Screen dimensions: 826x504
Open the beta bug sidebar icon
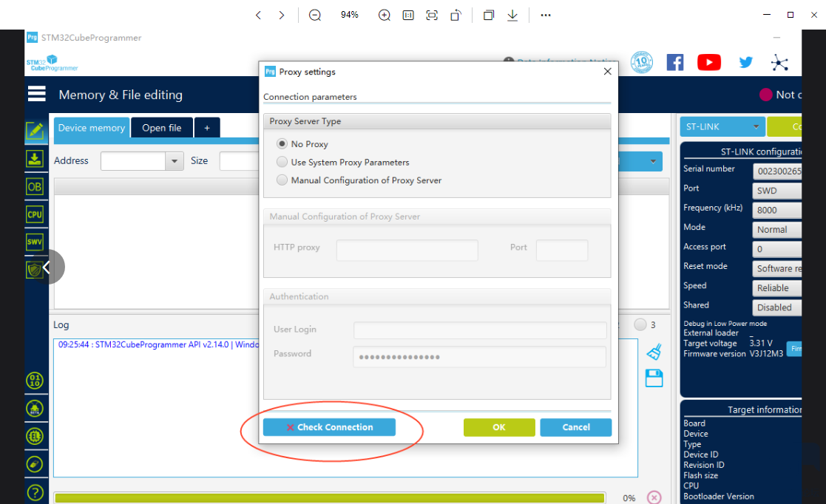click(x=35, y=408)
